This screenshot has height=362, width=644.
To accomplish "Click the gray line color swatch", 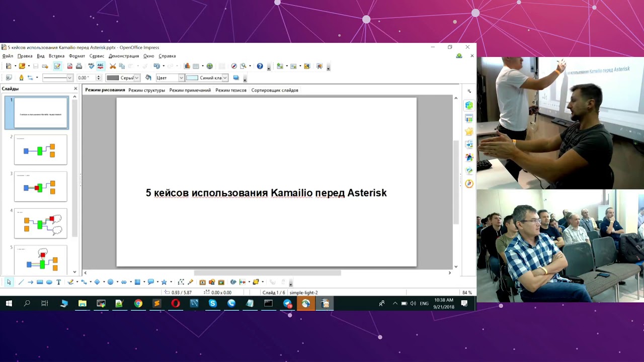I will (113, 78).
